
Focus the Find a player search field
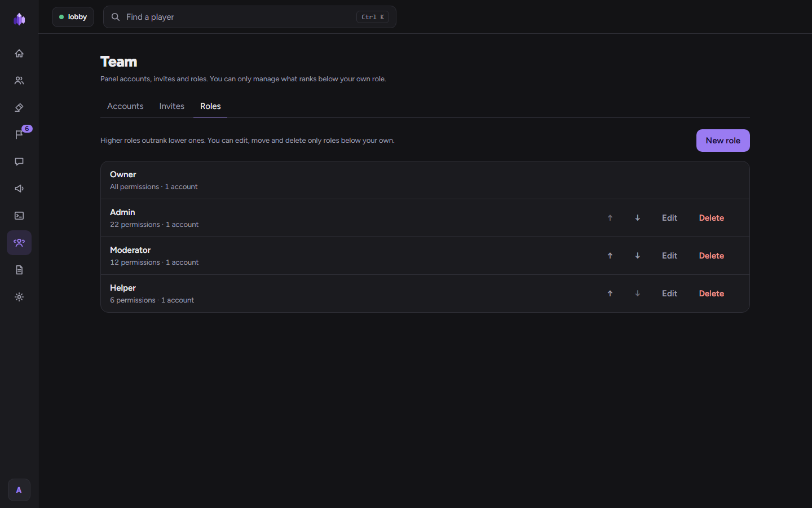249,17
